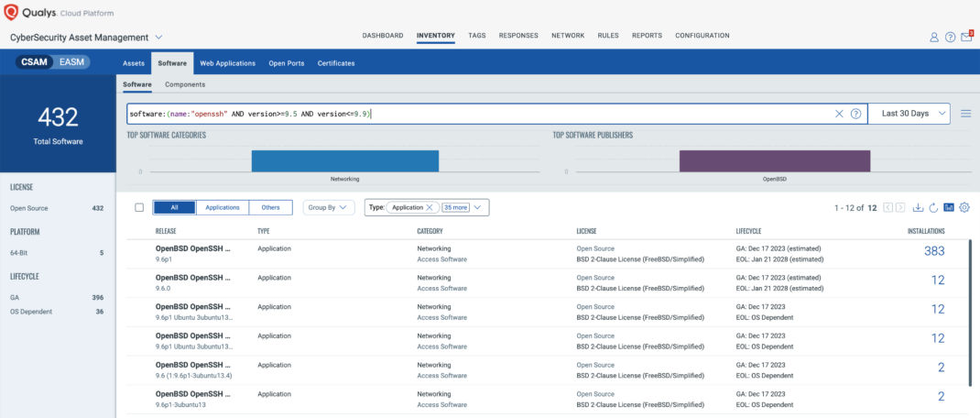Sort by the RELEASE column header
The width and height of the screenshot is (980, 418).
(166, 231)
